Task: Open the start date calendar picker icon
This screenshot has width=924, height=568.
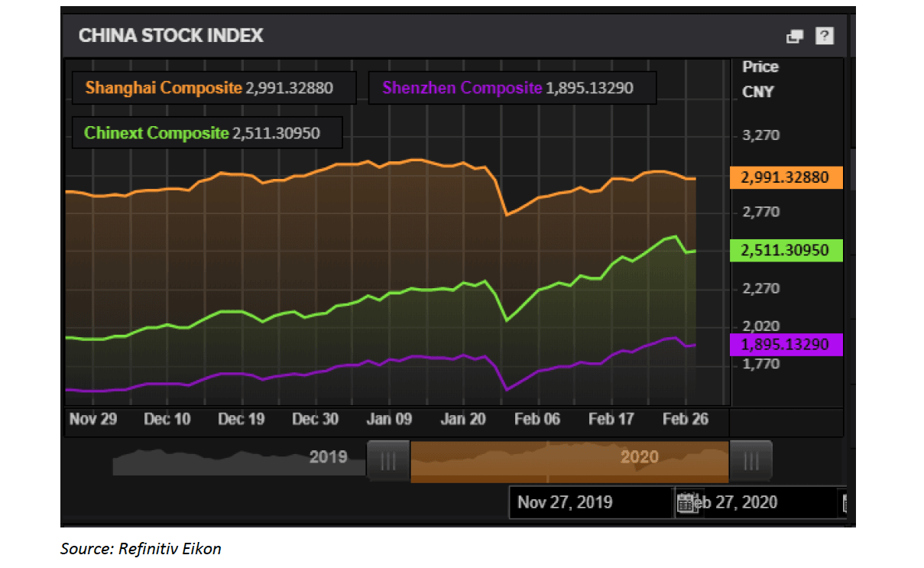Action: point(686,502)
